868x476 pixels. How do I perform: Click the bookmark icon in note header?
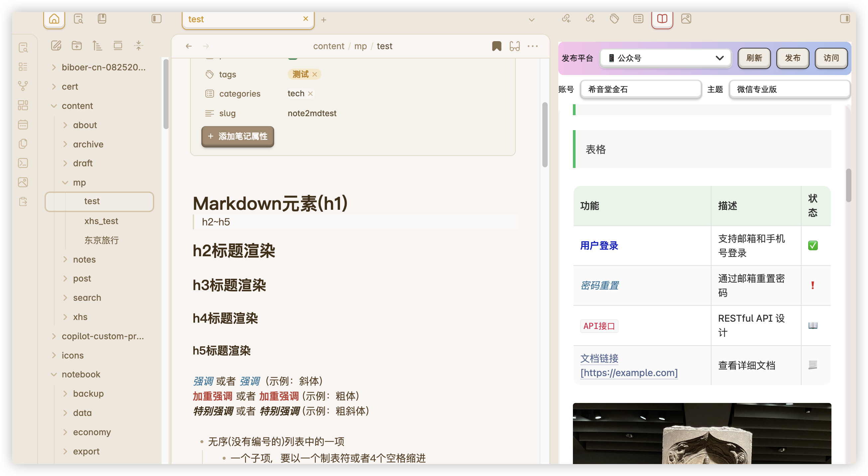pos(496,46)
